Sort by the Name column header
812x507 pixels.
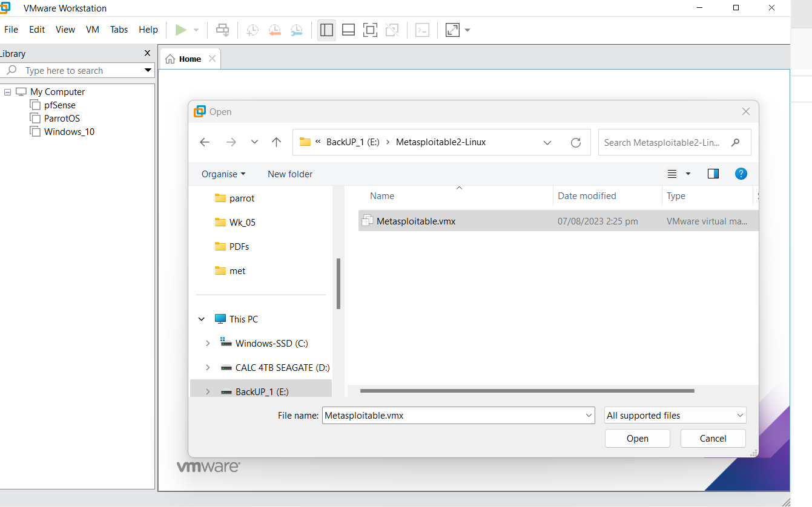(382, 196)
